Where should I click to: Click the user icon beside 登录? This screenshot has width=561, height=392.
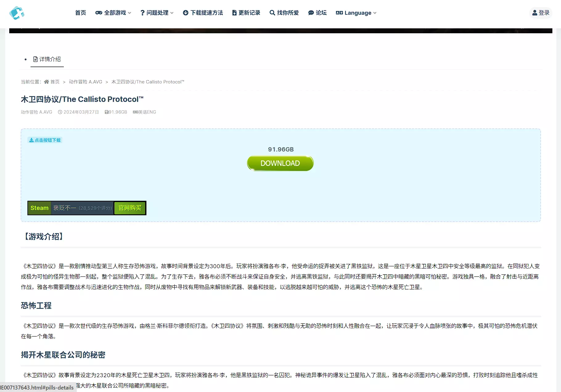click(535, 13)
